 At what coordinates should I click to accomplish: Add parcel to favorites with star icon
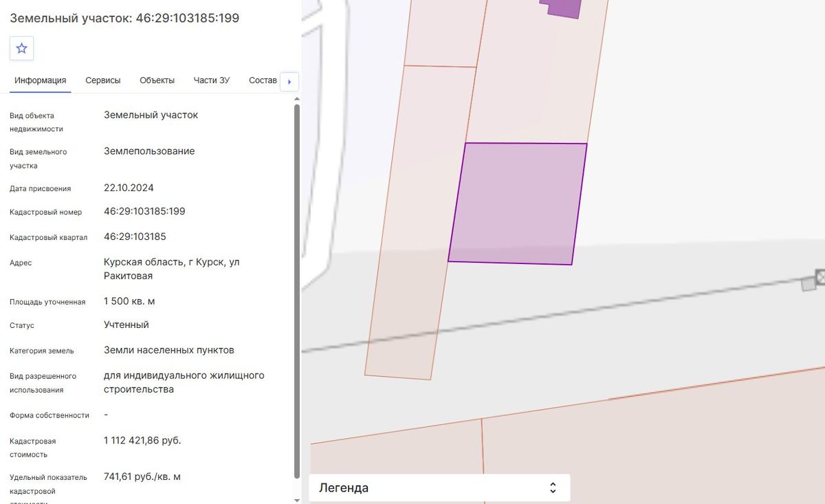tap(21, 48)
